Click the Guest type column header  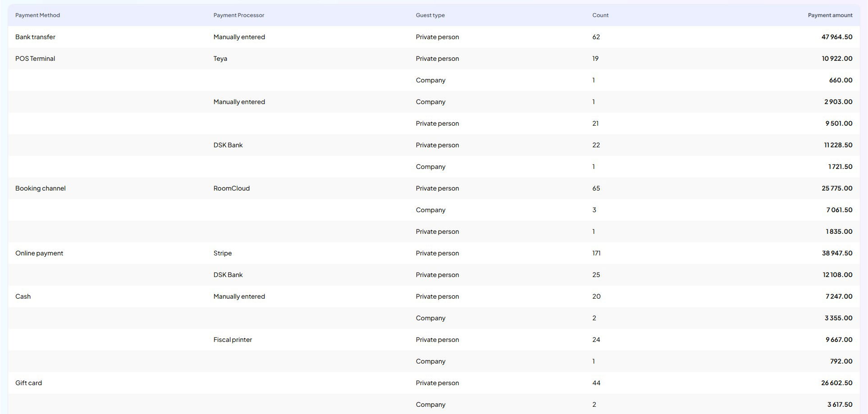coord(430,15)
